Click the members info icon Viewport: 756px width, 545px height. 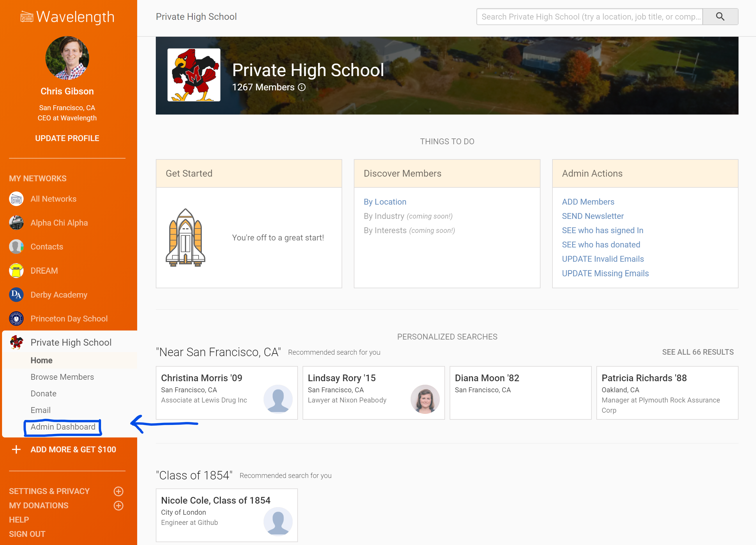coord(302,87)
